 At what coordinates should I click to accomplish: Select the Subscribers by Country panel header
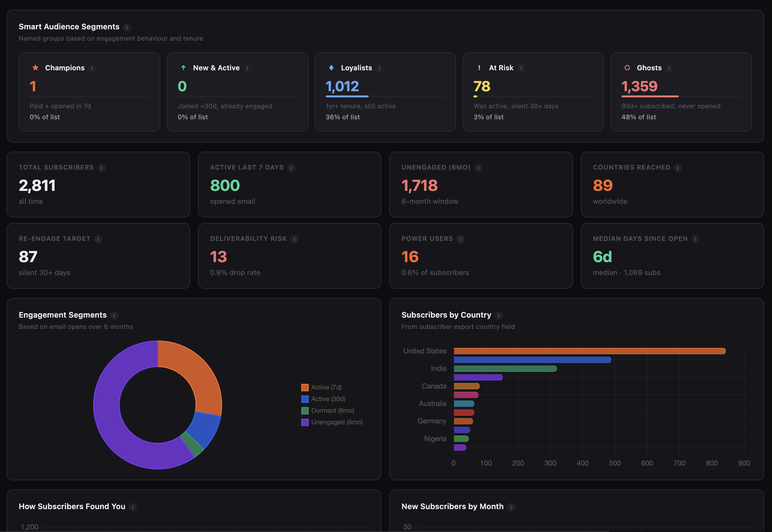tap(446, 315)
